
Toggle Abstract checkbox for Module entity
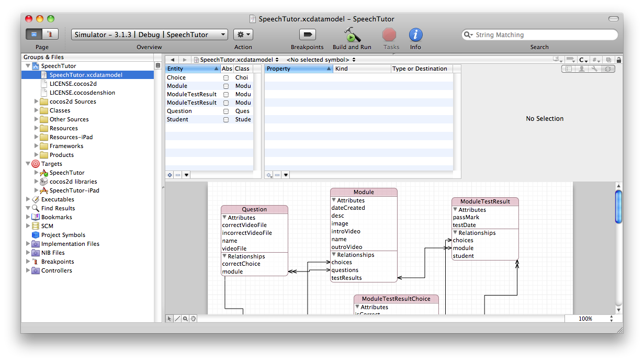point(226,86)
